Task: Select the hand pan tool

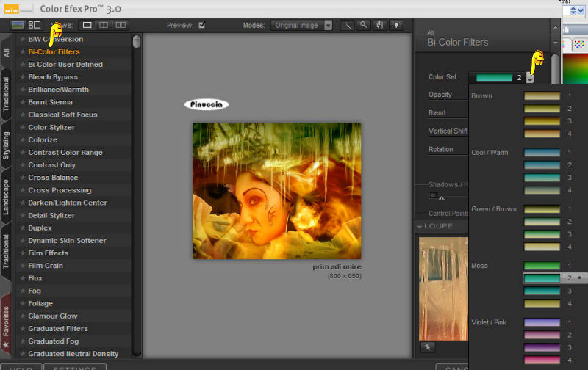Action: click(380, 25)
